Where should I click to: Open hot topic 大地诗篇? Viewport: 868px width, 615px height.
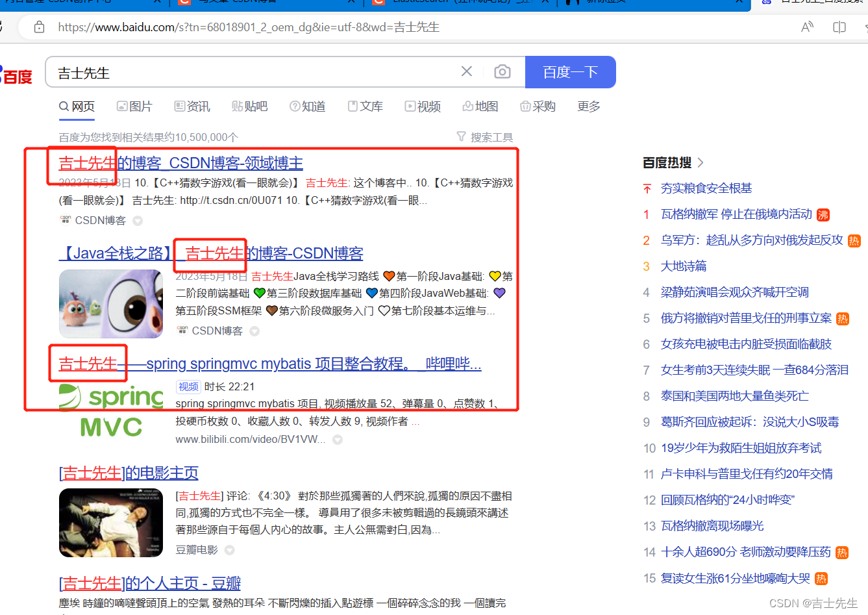click(x=684, y=266)
